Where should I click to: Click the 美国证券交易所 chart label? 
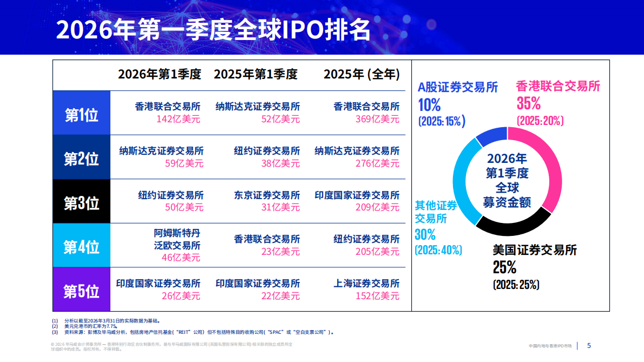coord(535,250)
